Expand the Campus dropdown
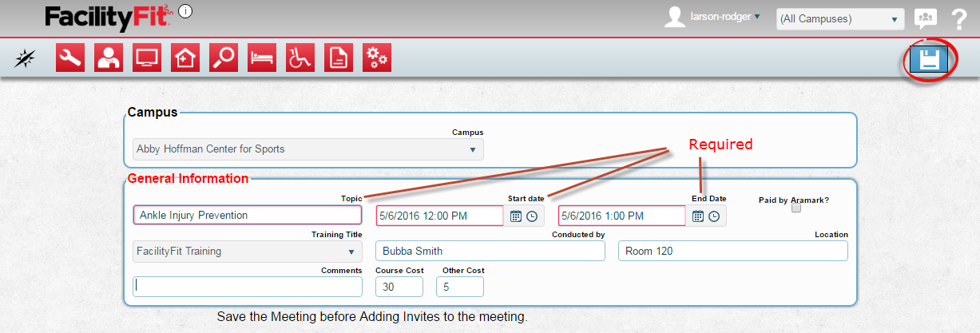 [307, 149]
